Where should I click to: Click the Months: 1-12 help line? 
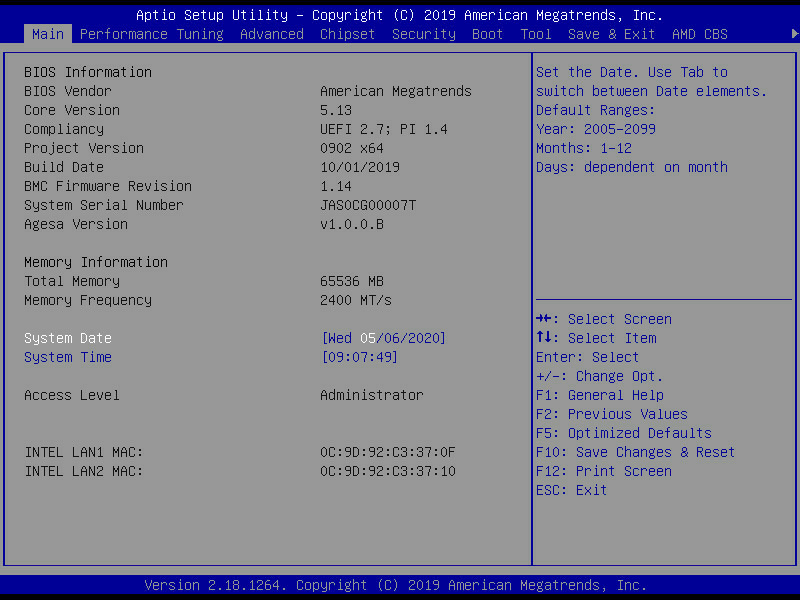pos(584,148)
